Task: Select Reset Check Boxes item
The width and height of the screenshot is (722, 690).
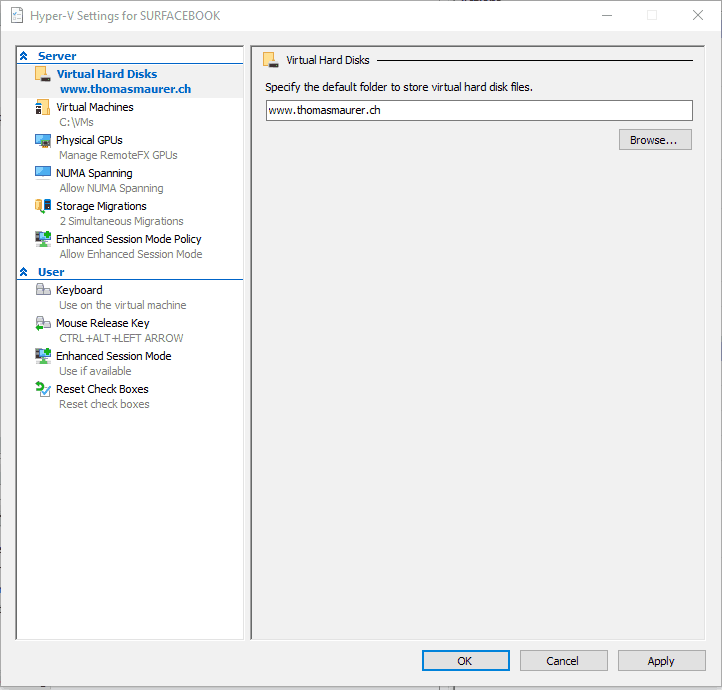Action: (102, 389)
